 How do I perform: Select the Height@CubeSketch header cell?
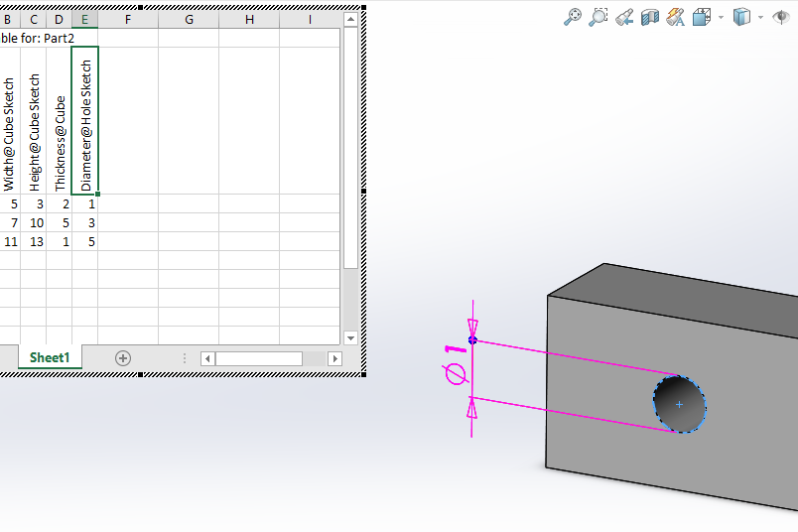click(34, 121)
